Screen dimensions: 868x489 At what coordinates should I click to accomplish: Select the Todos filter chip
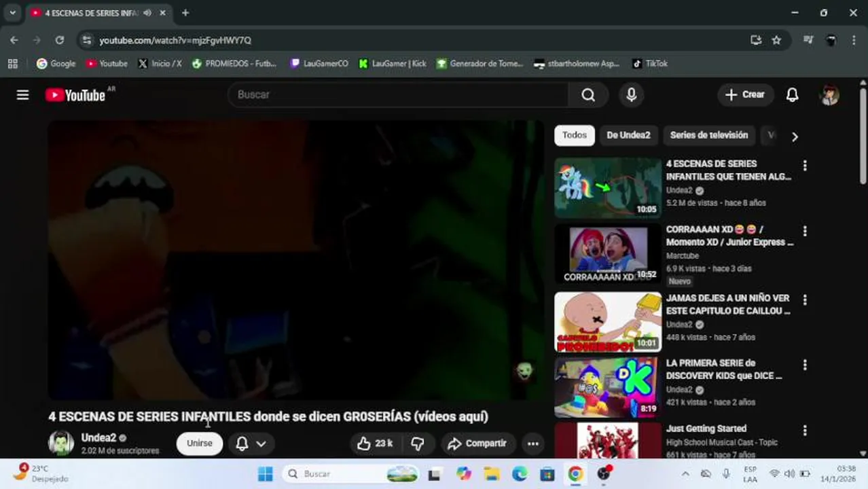575,135
